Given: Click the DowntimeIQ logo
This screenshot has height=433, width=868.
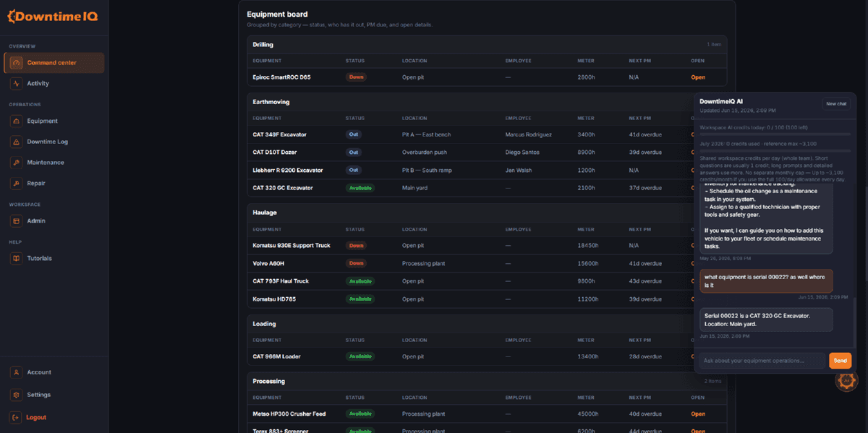Looking at the screenshot, I should [x=52, y=16].
